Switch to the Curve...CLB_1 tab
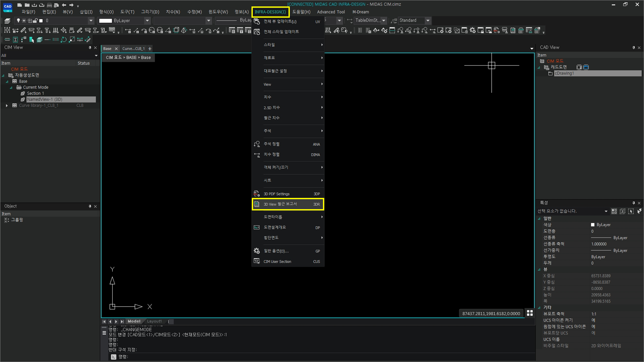 click(133, 49)
